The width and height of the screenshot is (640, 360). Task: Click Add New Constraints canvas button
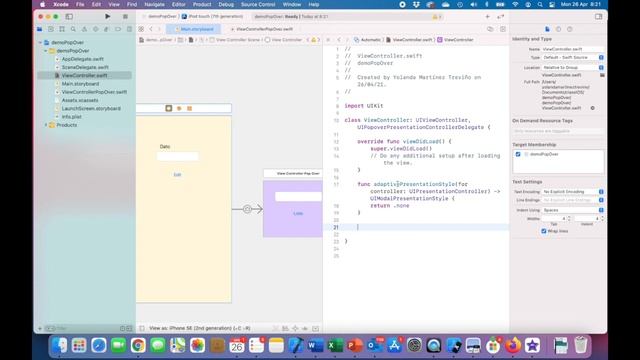pyautogui.click(x=295, y=329)
